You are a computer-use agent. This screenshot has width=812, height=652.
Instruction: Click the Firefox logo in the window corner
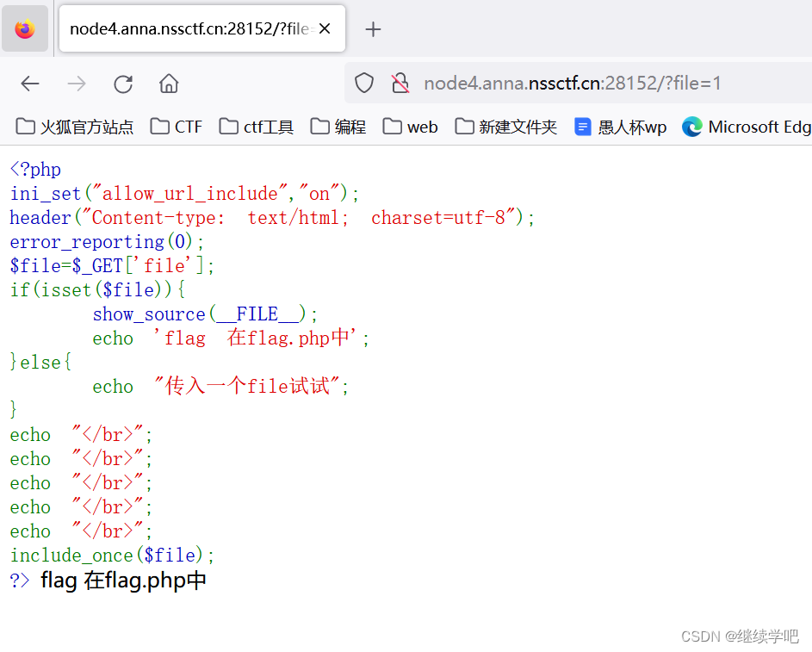pos(24,28)
